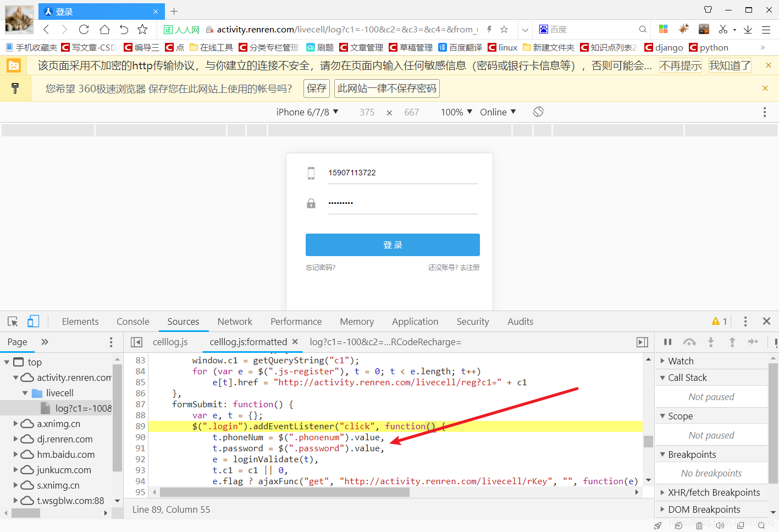Image resolution: width=779 pixels, height=532 pixels.
Task: Dismiss the insecure HTTP warning bar
Action: point(768,65)
